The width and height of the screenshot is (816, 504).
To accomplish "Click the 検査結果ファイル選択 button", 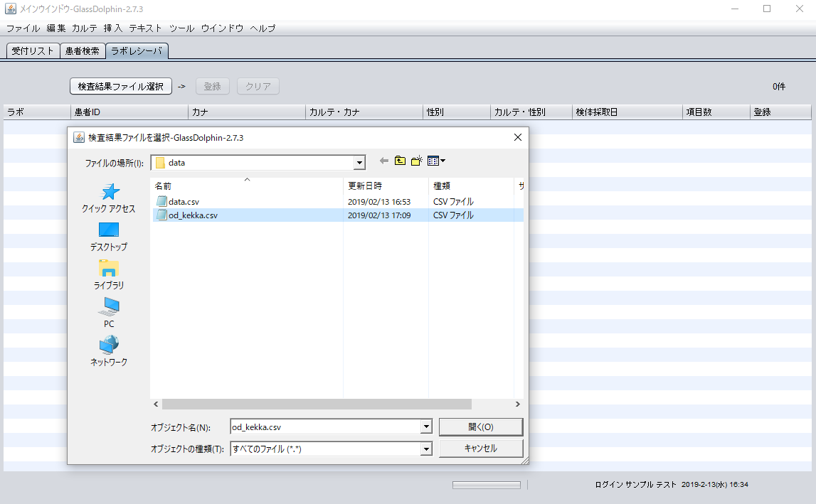I will tap(121, 86).
